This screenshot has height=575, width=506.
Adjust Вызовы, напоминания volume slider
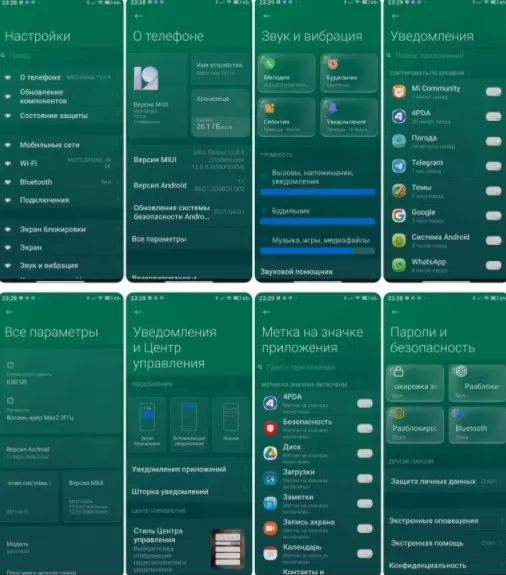(318, 191)
